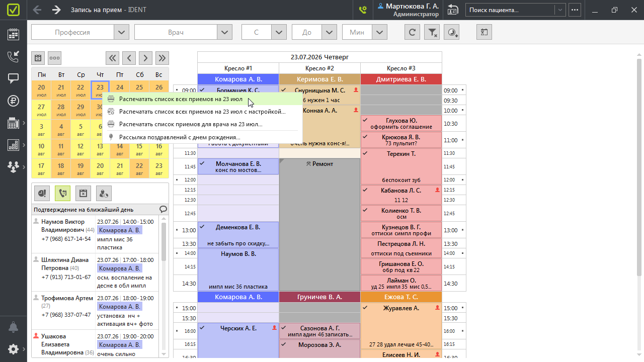Open the patient search dropdown arrow
This screenshot has height=362, width=644.
560,10
